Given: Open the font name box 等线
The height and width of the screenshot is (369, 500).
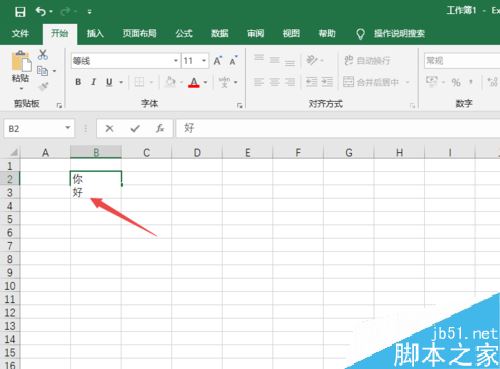Looking at the screenshot, I should point(125,61).
